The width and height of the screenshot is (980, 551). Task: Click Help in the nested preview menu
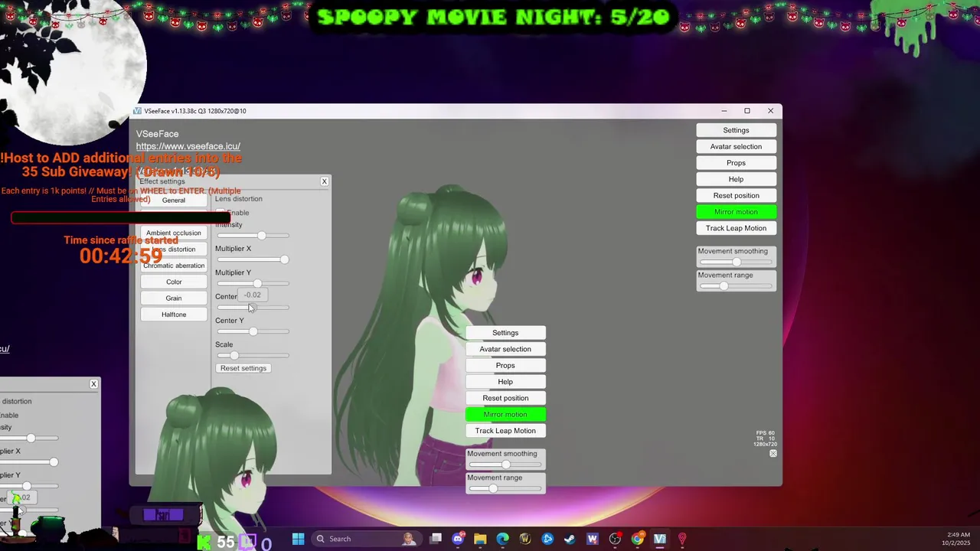[x=505, y=382]
